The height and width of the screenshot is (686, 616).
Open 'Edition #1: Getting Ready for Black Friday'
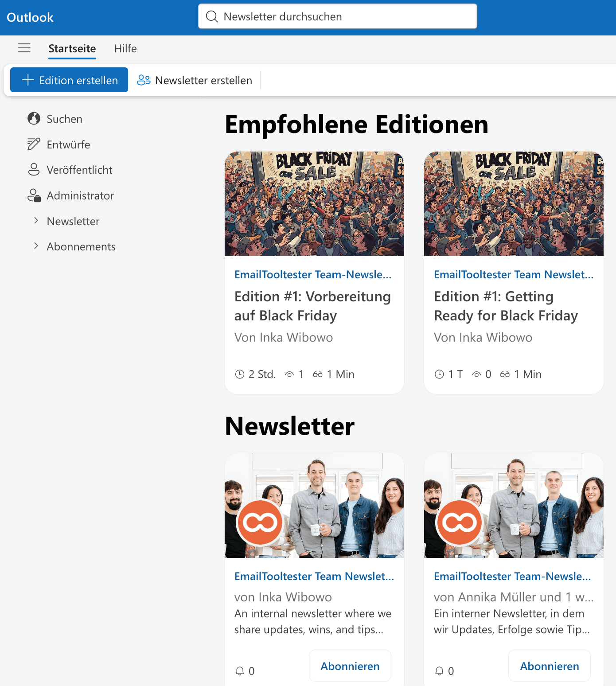[506, 306]
